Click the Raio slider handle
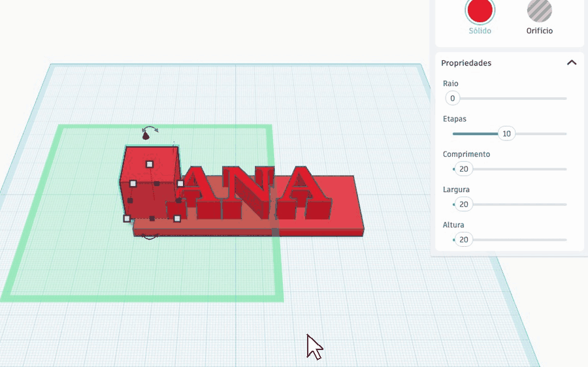Screen dimensions: 588x367 pos(453,98)
